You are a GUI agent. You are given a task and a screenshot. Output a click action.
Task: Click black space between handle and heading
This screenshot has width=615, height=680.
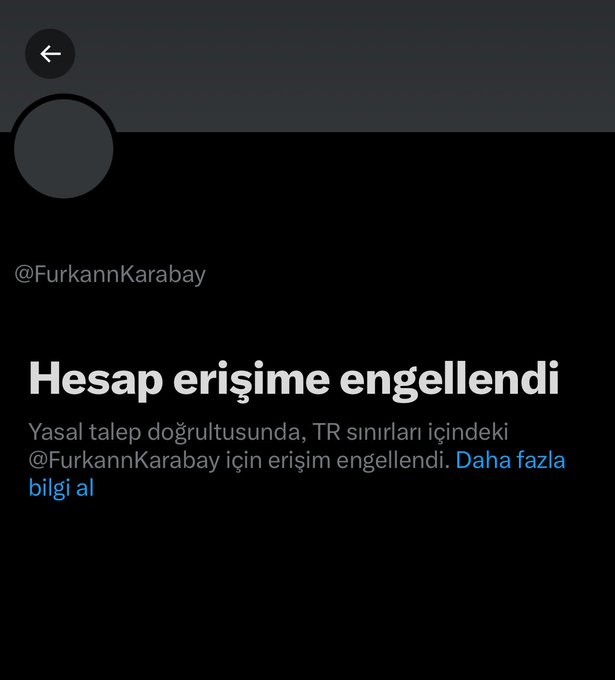point(308,321)
